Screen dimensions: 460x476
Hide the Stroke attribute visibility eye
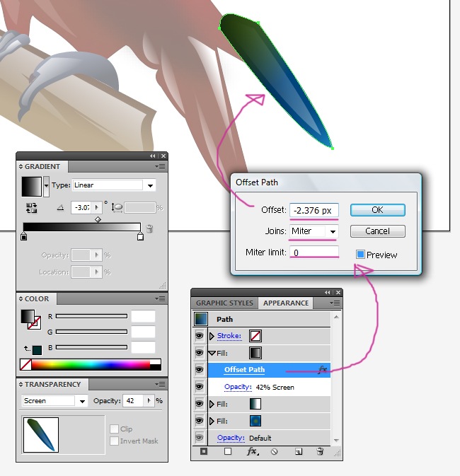click(x=199, y=336)
